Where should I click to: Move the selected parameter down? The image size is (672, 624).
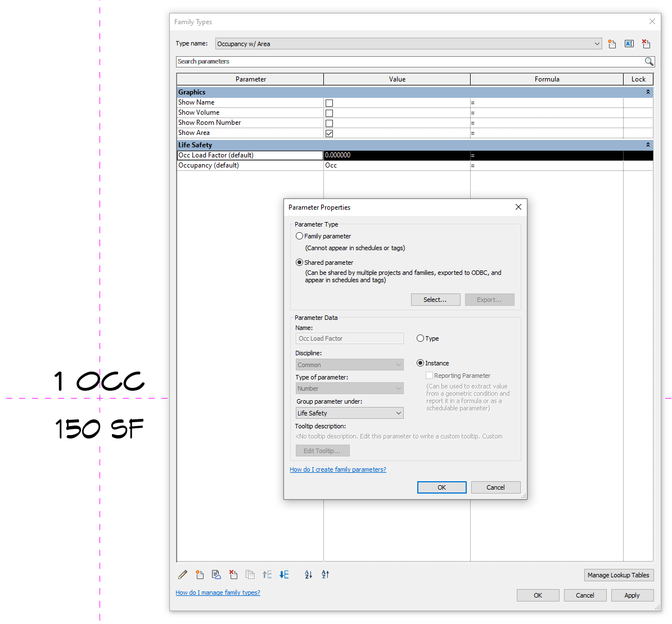[x=284, y=575]
